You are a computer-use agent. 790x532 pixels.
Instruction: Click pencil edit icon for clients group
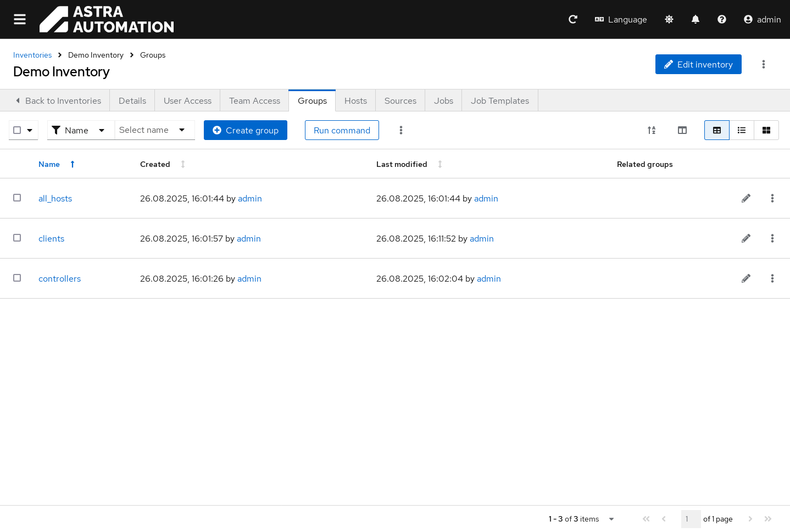pyautogui.click(x=746, y=238)
